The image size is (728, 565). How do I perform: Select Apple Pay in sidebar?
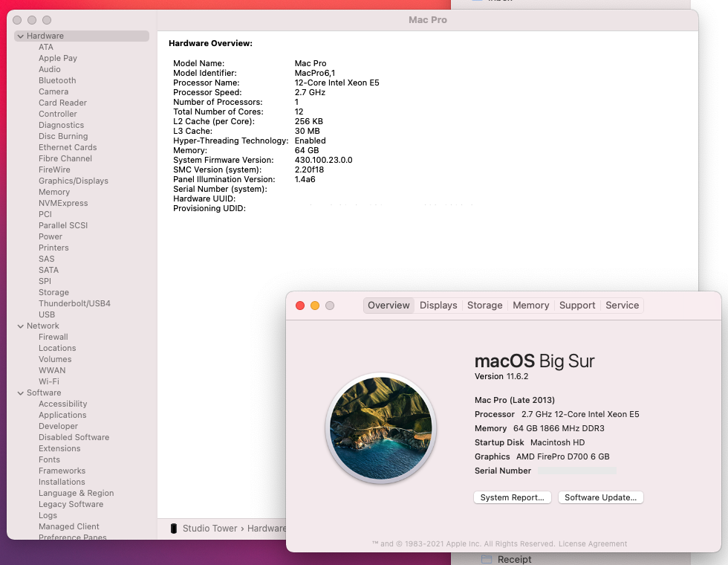tap(58, 58)
